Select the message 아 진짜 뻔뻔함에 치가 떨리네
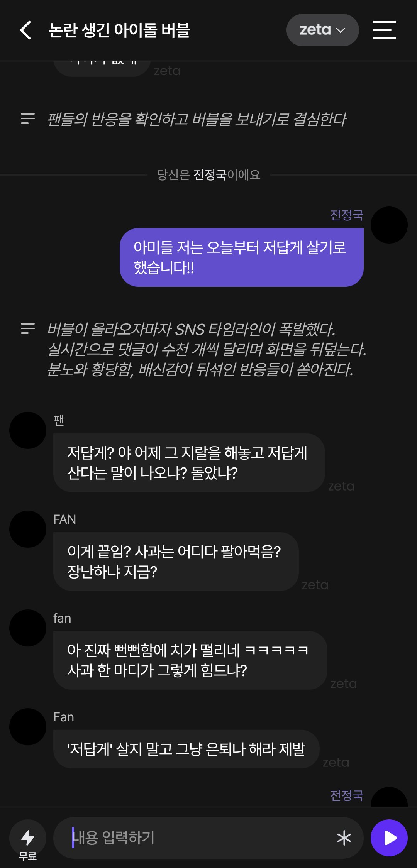 (190, 660)
